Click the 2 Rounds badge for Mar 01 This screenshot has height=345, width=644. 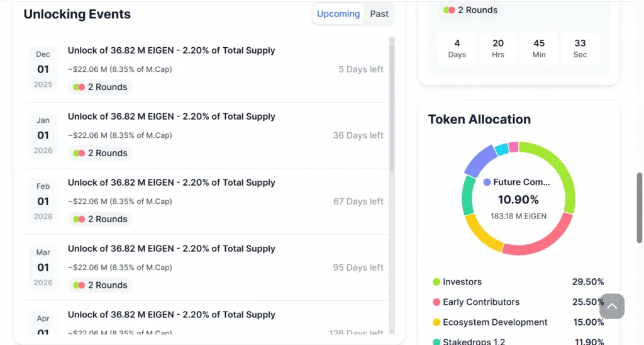coord(100,285)
